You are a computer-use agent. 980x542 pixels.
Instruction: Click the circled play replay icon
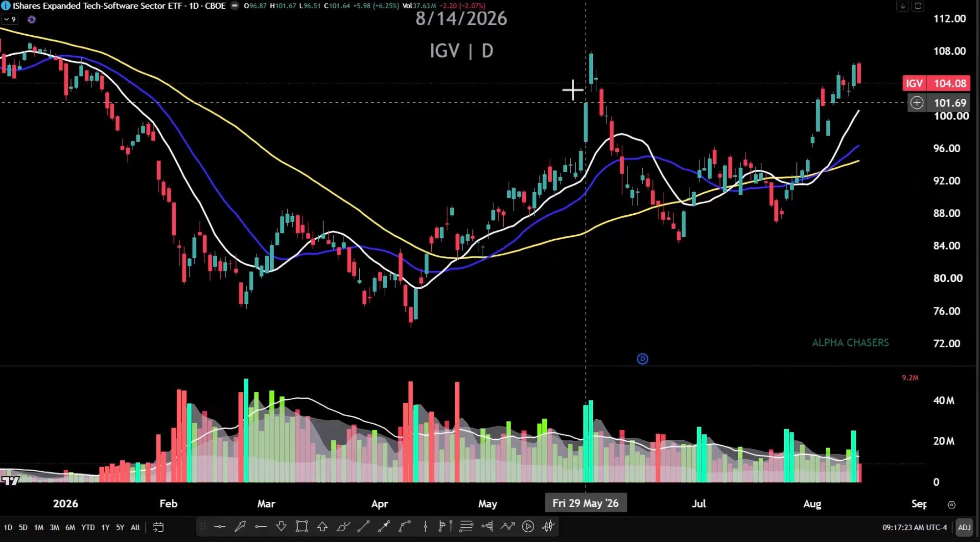(528, 527)
